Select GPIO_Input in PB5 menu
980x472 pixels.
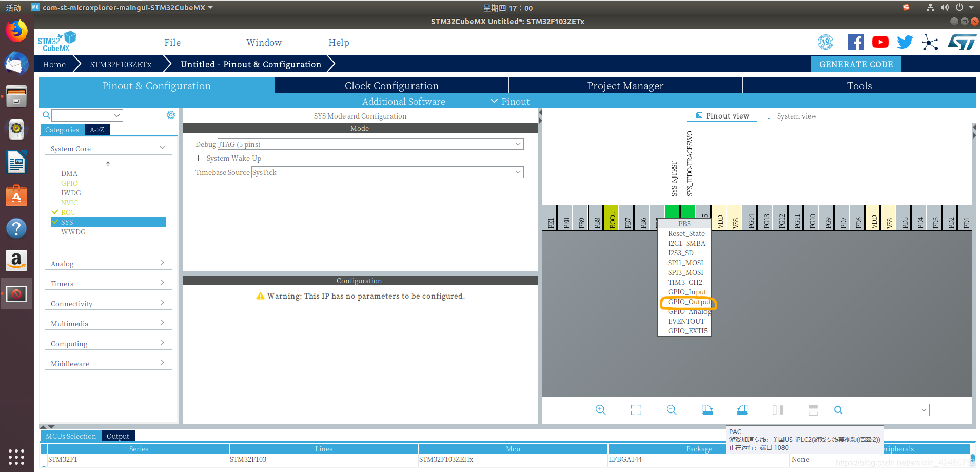click(x=687, y=292)
